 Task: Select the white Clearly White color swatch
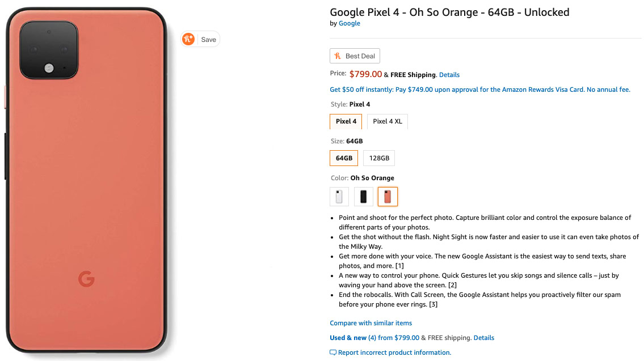339,197
